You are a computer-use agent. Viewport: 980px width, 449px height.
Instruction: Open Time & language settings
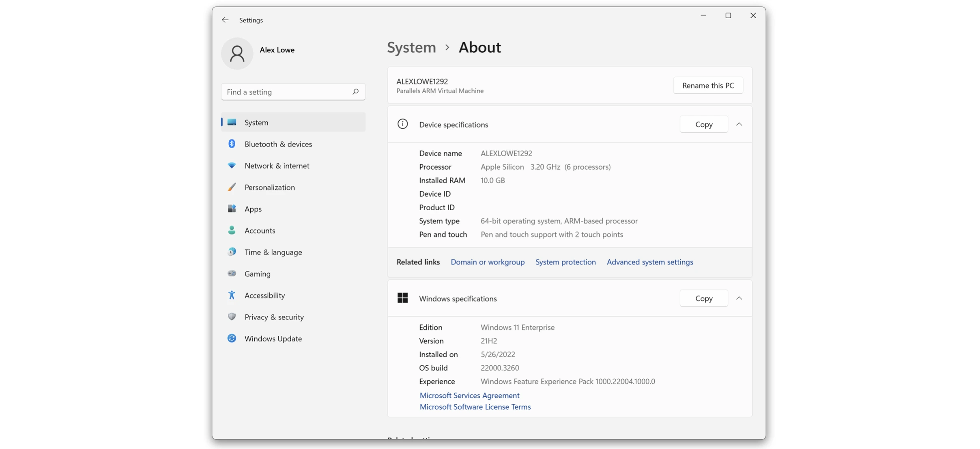(x=273, y=252)
